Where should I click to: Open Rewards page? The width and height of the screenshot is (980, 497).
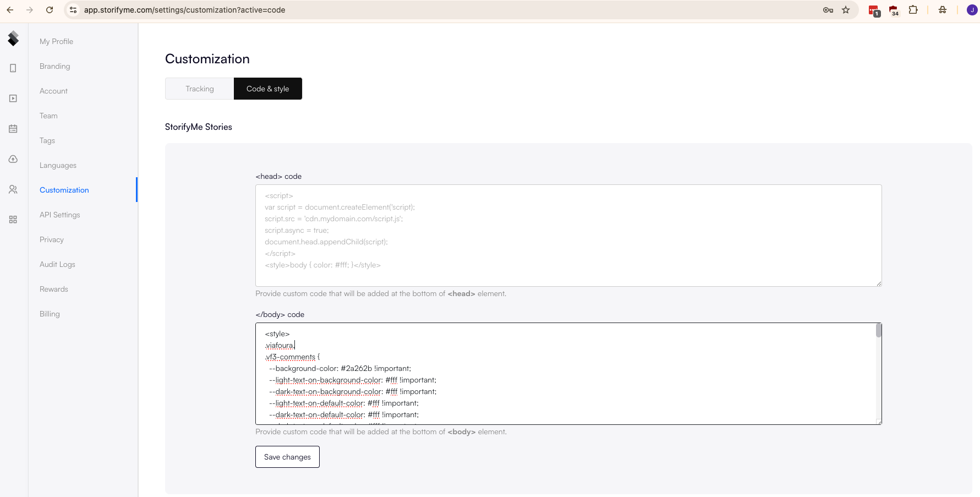click(x=54, y=289)
